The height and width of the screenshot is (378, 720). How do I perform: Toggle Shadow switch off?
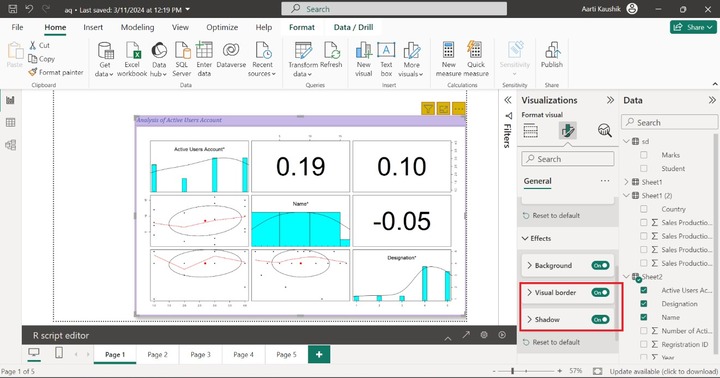[600, 320]
